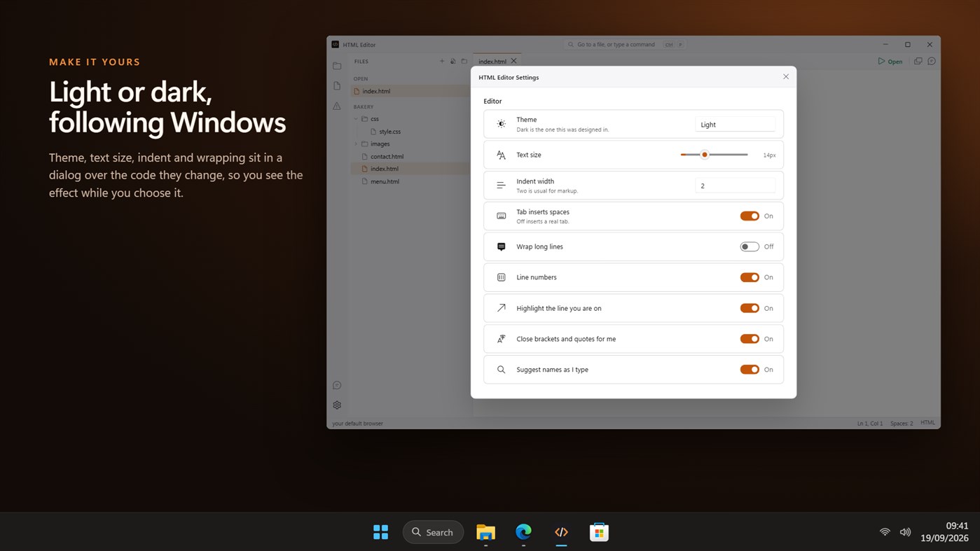Image resolution: width=980 pixels, height=551 pixels.
Task: Click the warning triangle Problems icon
Action: 337,106
